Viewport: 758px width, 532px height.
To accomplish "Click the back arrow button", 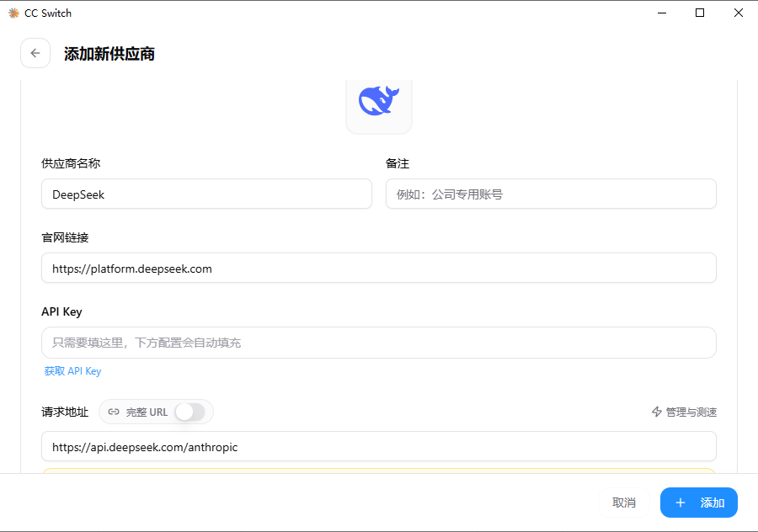I will [35, 53].
